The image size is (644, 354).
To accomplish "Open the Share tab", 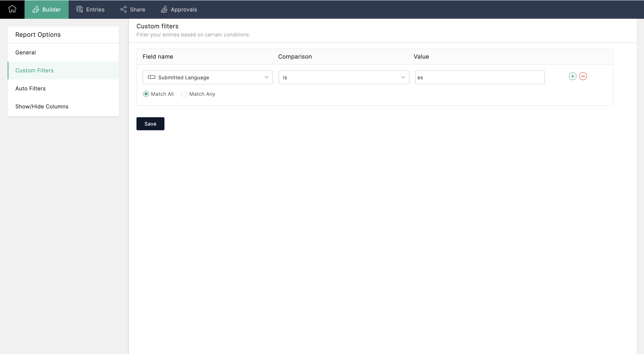I will click(x=133, y=10).
